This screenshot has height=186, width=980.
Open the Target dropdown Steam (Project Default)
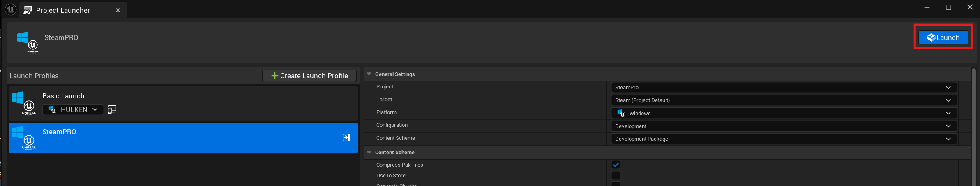(x=784, y=100)
